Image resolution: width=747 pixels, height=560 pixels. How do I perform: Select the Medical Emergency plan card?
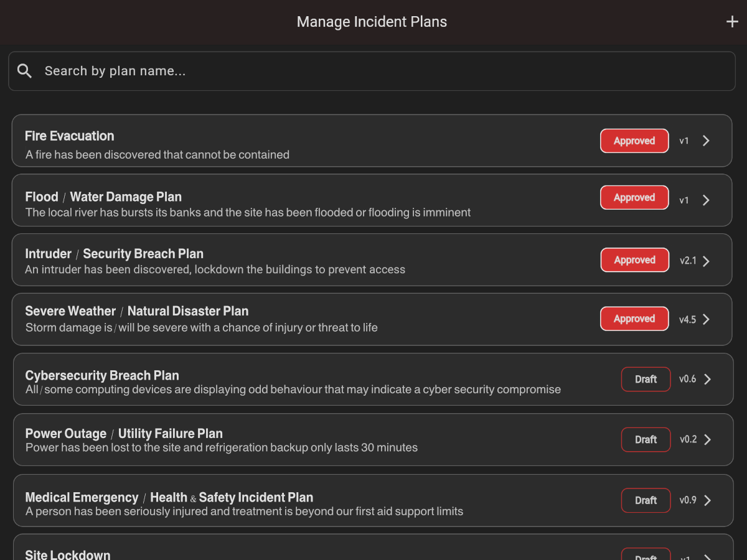tap(311, 500)
